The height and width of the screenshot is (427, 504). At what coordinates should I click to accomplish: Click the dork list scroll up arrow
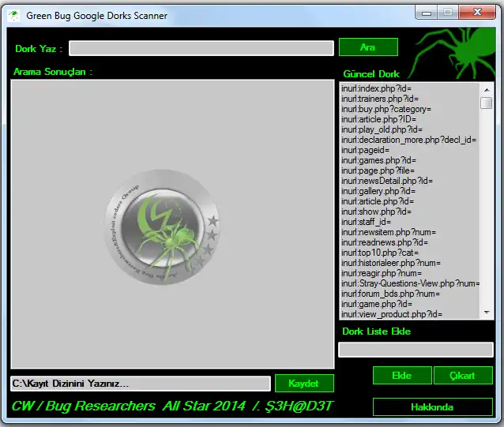click(487, 90)
